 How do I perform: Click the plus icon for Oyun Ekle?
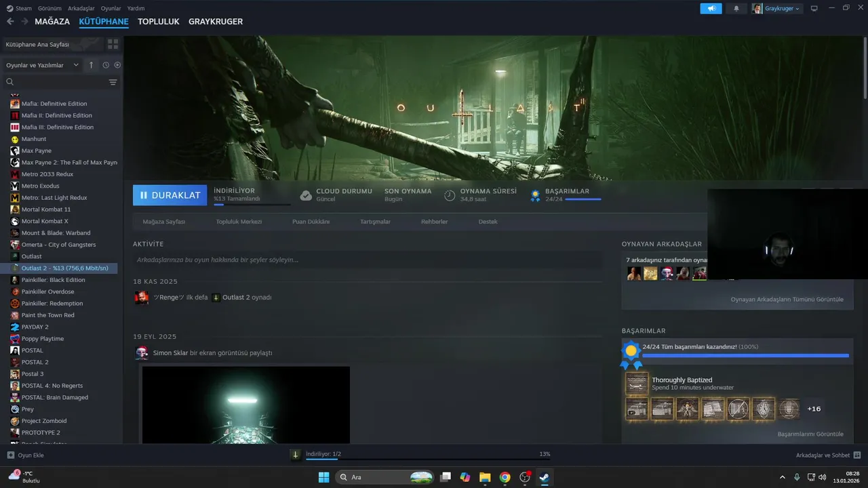10,455
